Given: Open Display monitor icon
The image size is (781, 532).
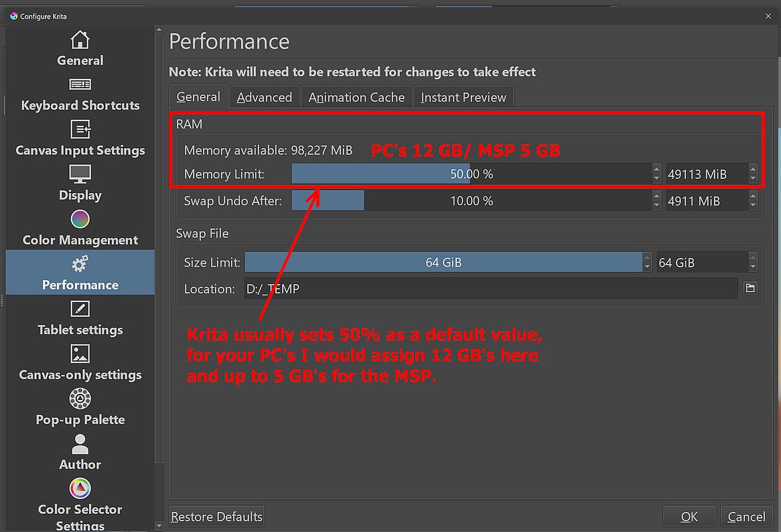Looking at the screenshot, I should click(80, 174).
